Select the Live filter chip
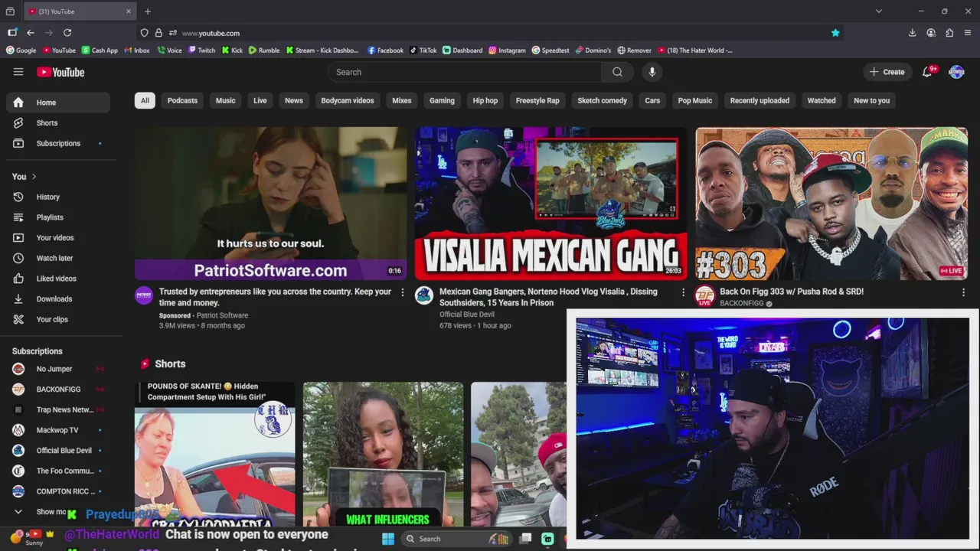Image resolution: width=980 pixels, height=551 pixels. click(x=260, y=100)
